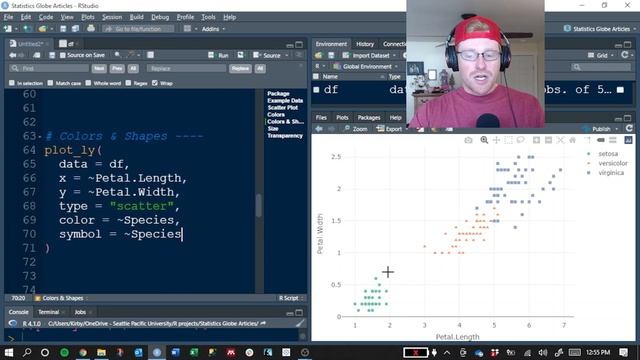640x360 pixels.
Task: Enable the Whole word checkbox
Action: 88,83
